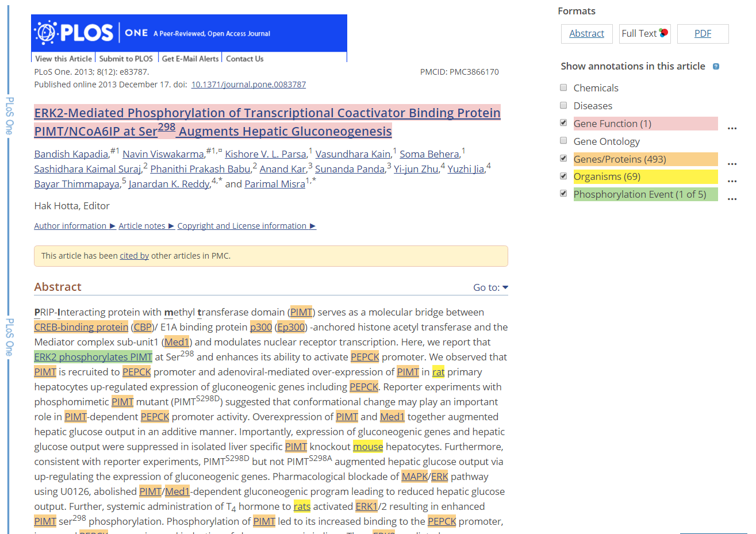Click the Full Text format button

click(644, 34)
